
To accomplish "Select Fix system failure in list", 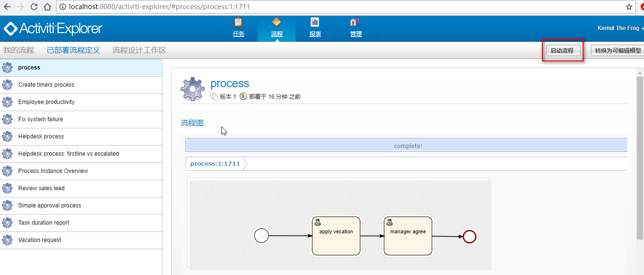I will point(81,119).
